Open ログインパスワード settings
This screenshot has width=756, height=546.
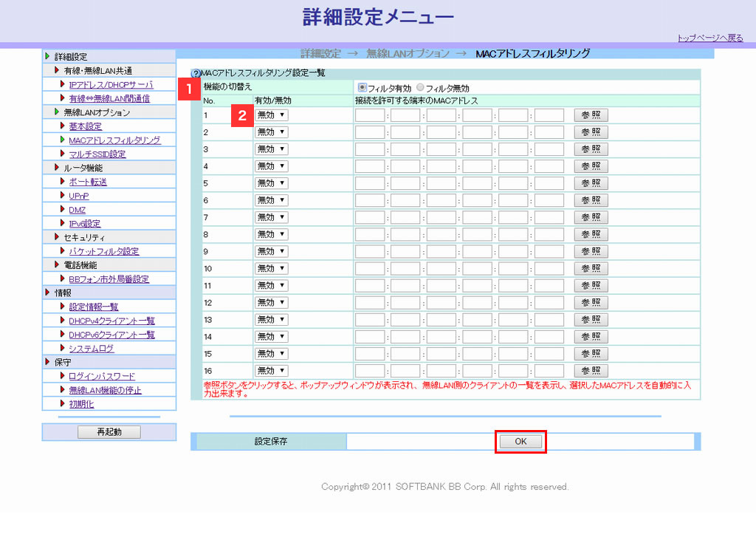pos(102,376)
